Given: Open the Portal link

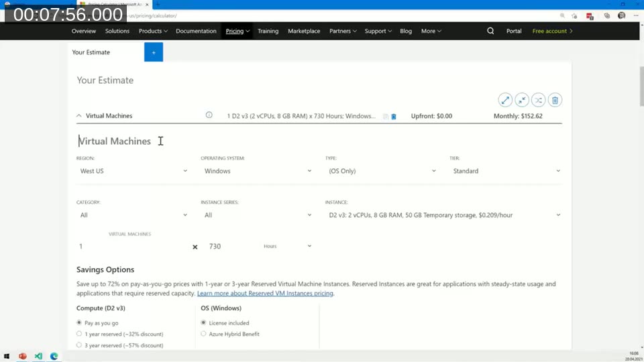Looking at the screenshot, I should 514,32.
